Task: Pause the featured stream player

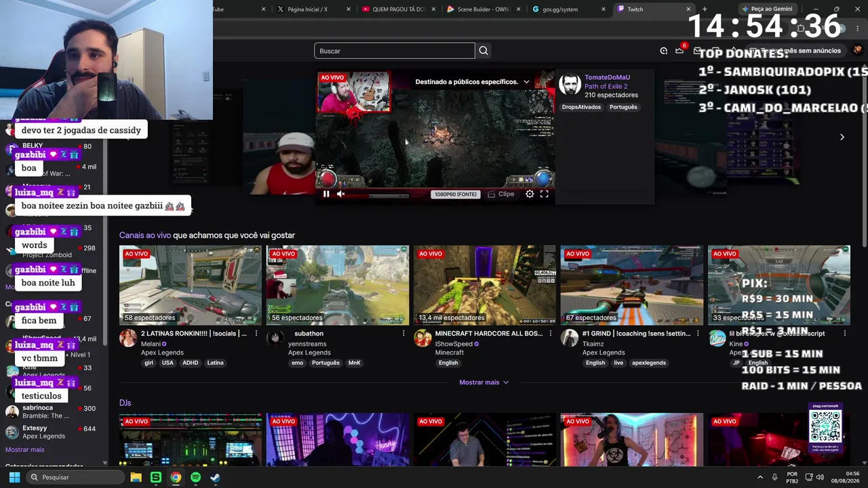Action: coord(326,194)
